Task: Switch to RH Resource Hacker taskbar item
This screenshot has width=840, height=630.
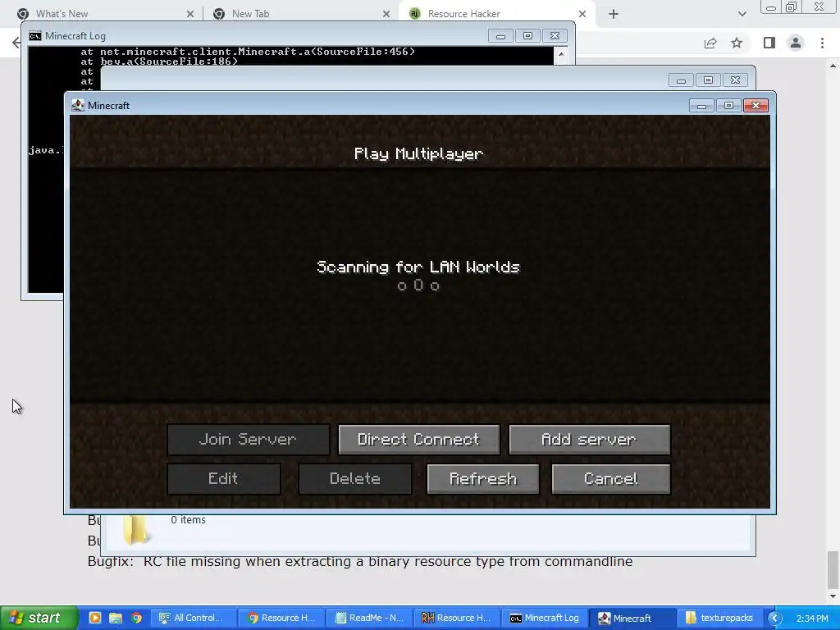Action: (x=456, y=618)
